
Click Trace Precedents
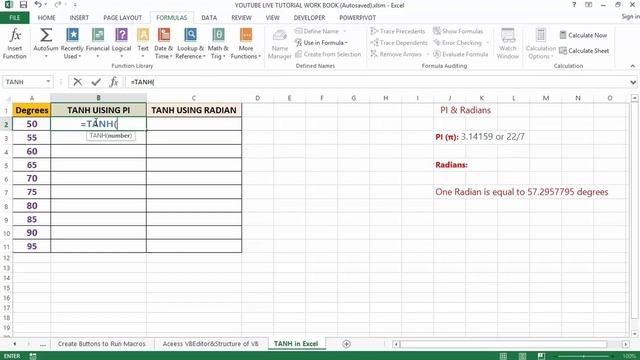click(398, 31)
